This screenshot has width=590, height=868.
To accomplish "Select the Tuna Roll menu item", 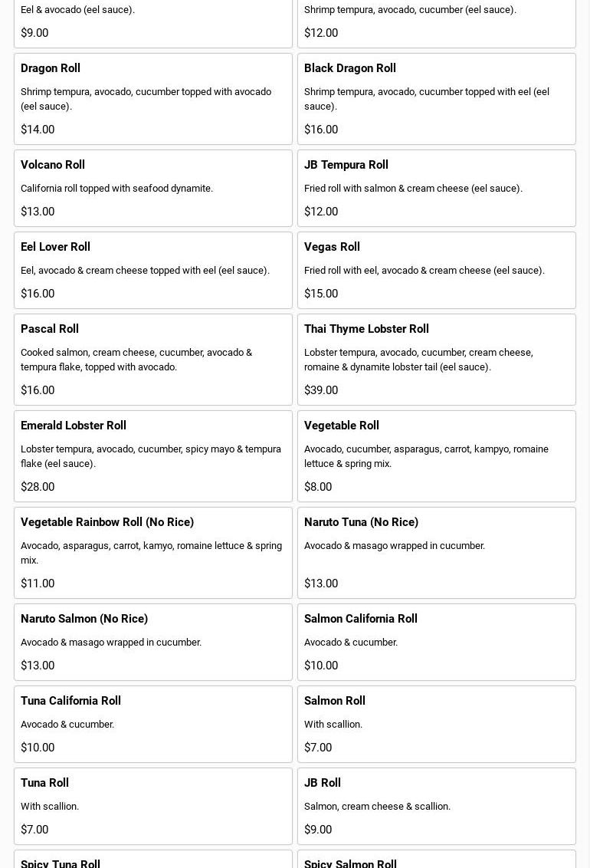I will tap(152, 806).
